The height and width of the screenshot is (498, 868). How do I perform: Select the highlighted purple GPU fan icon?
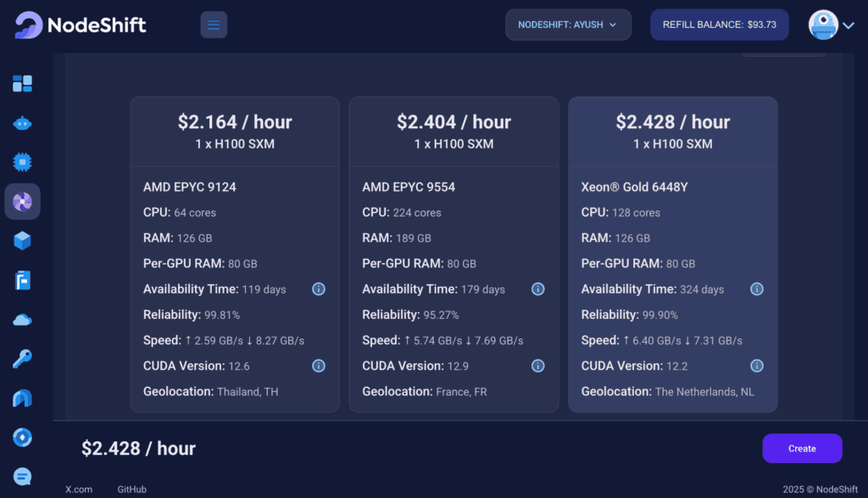pyautogui.click(x=22, y=202)
